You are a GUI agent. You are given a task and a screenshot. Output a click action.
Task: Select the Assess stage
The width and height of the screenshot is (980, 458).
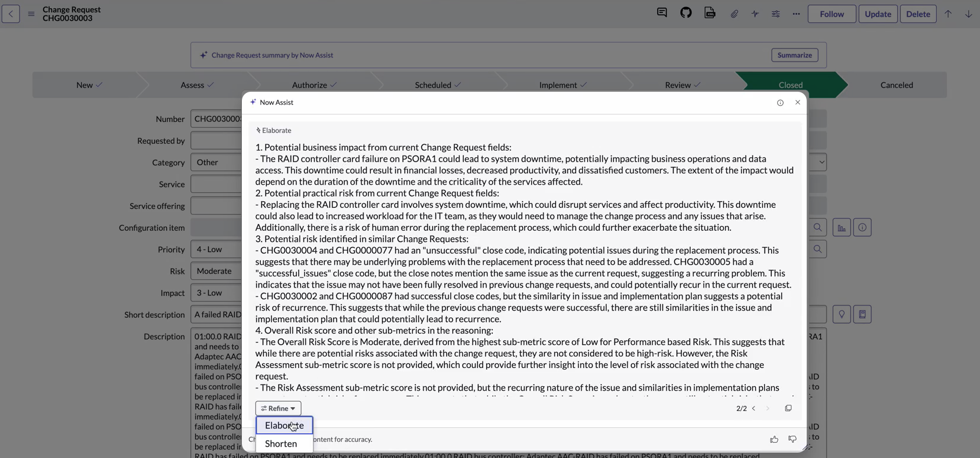197,85
